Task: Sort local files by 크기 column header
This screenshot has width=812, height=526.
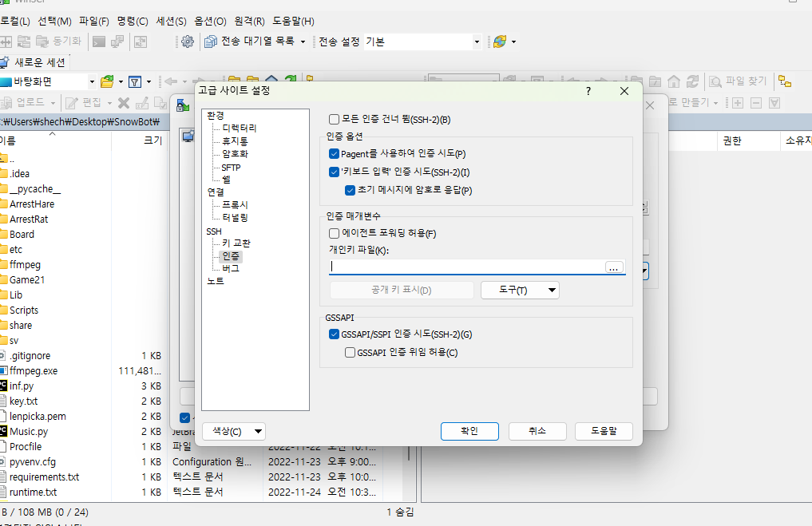Action: (x=152, y=140)
